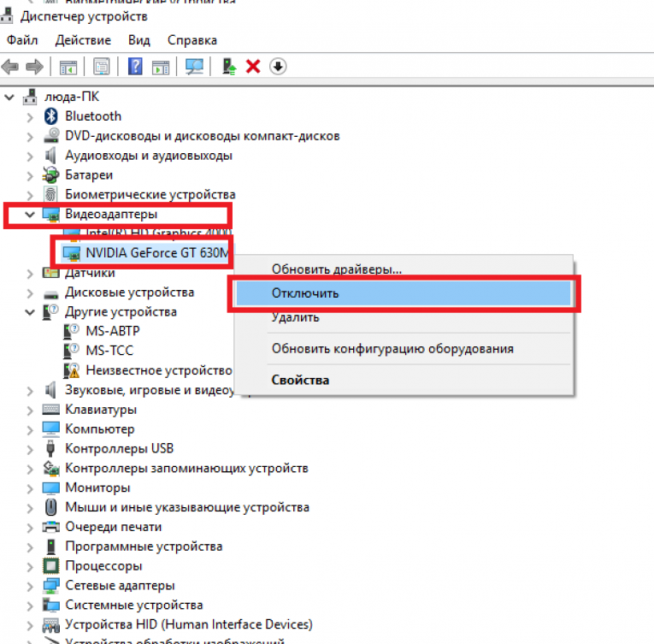Screen dimensions: 654x644
Task: Click the Back arrow in toolbar
Action: (10, 67)
